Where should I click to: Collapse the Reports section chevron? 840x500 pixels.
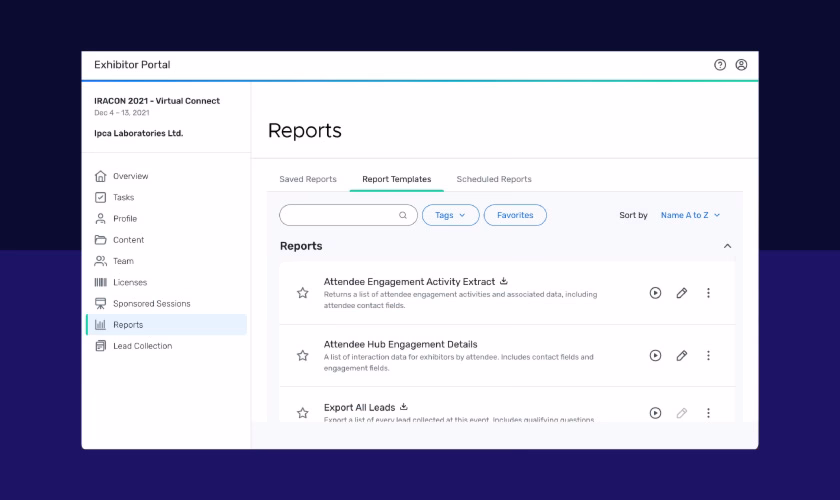[x=728, y=246]
